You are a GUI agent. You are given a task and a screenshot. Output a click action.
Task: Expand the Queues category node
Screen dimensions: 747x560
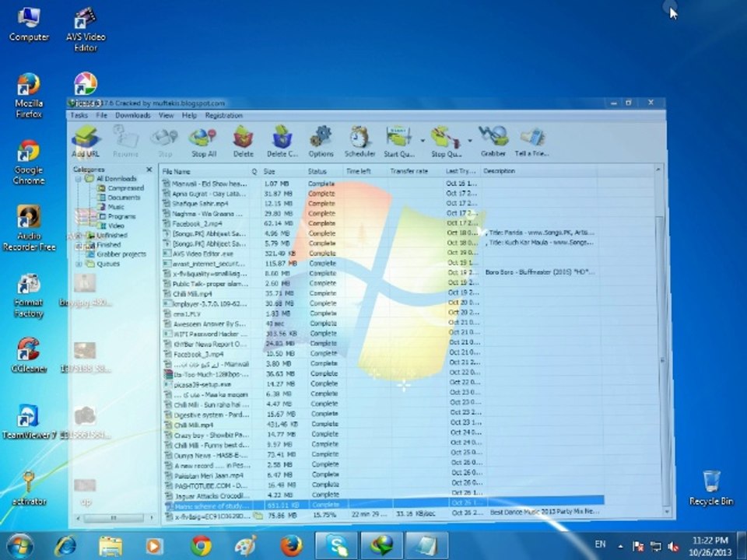[79, 264]
